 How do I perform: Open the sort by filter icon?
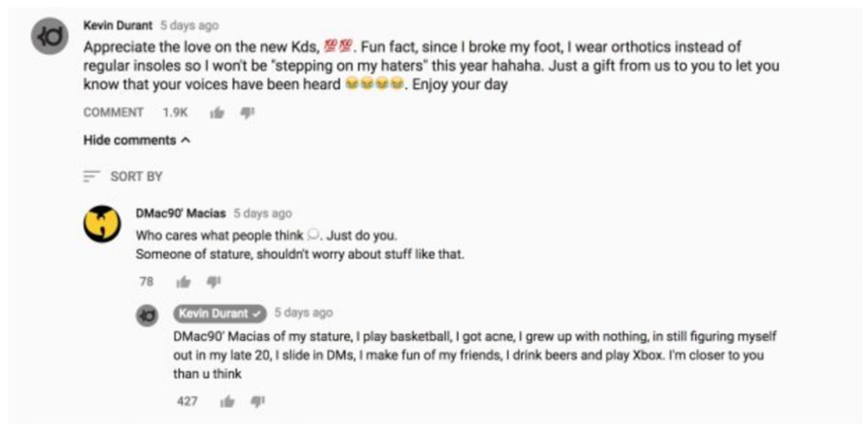pyautogui.click(x=90, y=176)
